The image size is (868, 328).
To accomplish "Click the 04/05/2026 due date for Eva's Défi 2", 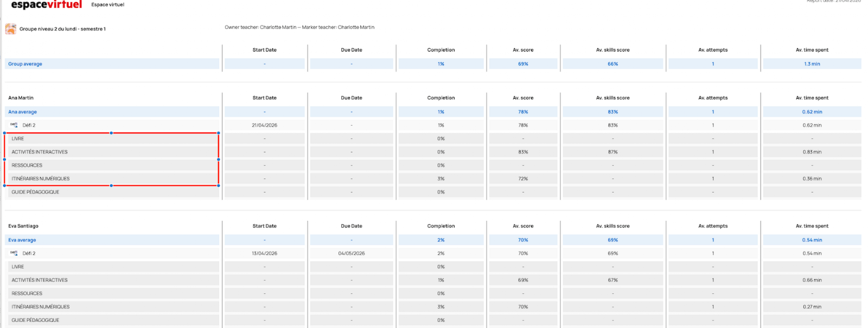I will pos(352,253).
